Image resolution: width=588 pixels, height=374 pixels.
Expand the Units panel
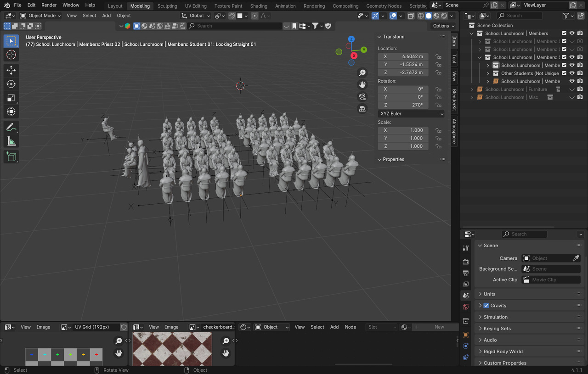tap(490, 294)
